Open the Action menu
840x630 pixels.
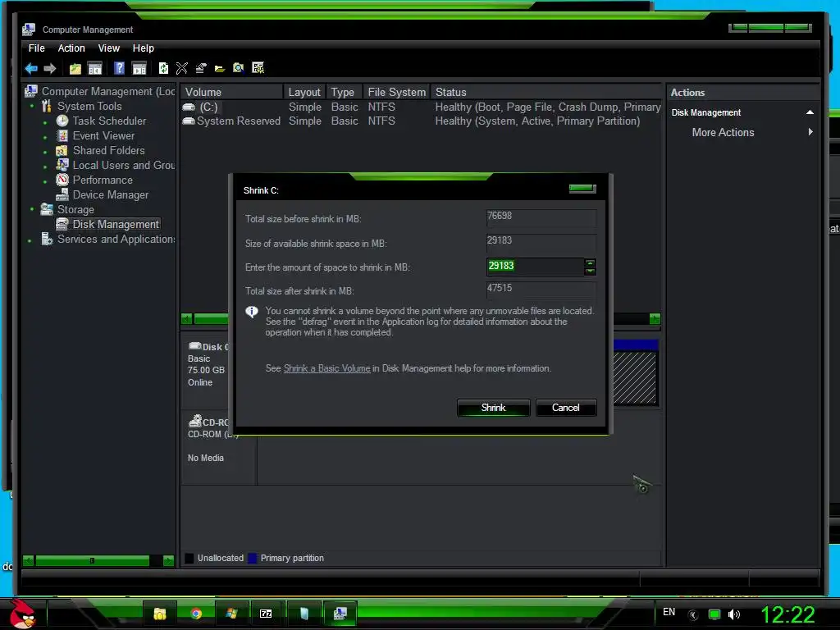(x=71, y=48)
